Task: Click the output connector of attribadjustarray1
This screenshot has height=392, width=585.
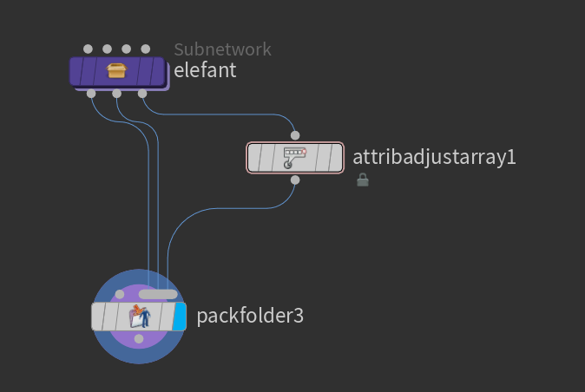Action: tap(295, 180)
